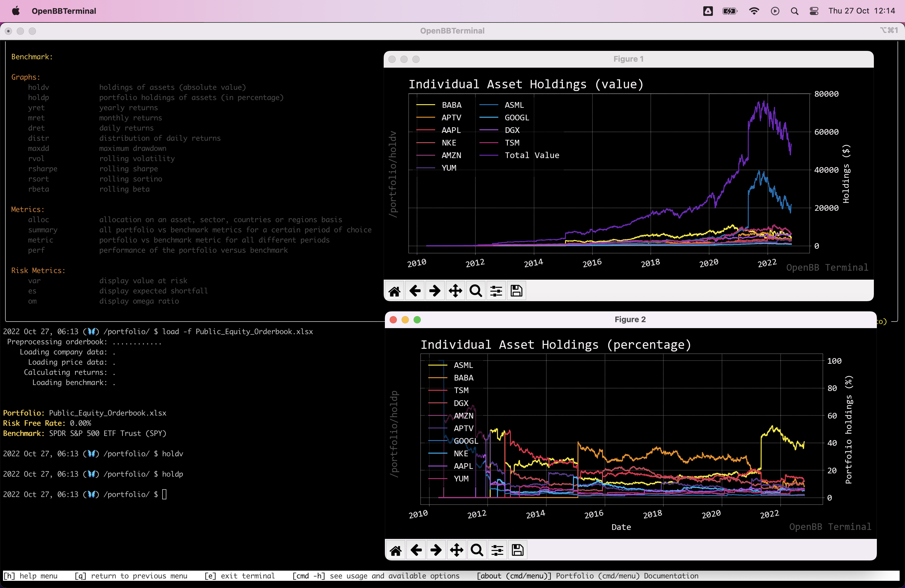The height and width of the screenshot is (588, 905).
Task: Click the back arrow in Figure 1 toolbar
Action: point(414,291)
